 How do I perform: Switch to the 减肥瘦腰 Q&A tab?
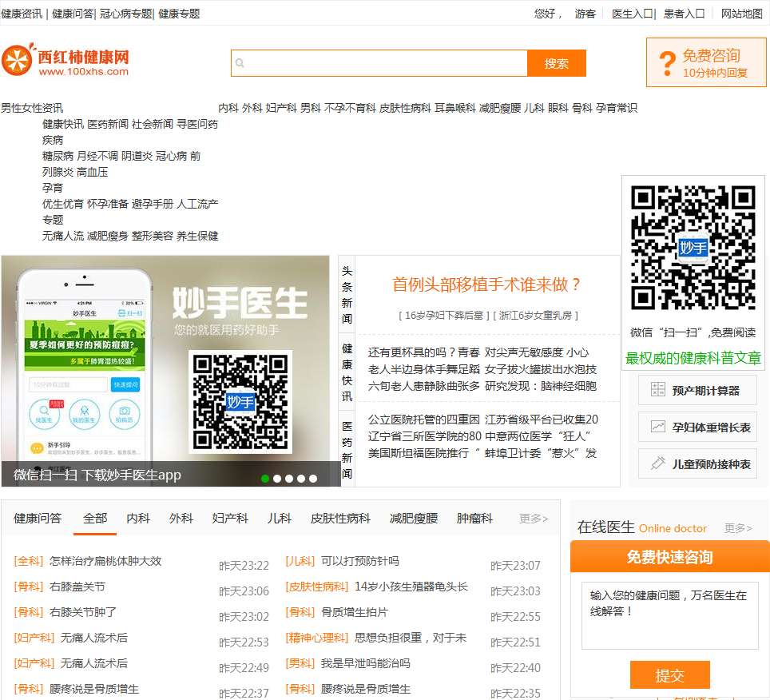tap(414, 519)
